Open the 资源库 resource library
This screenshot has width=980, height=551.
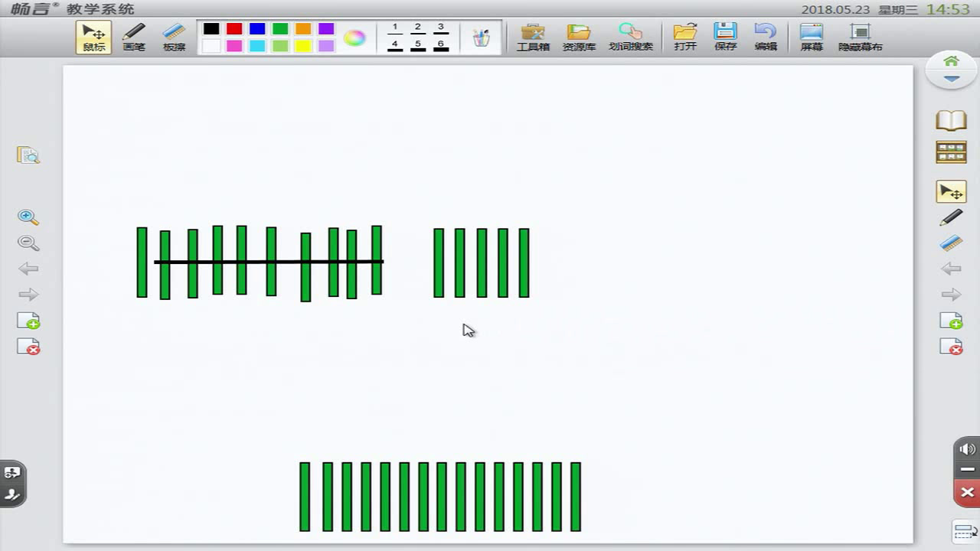point(579,36)
